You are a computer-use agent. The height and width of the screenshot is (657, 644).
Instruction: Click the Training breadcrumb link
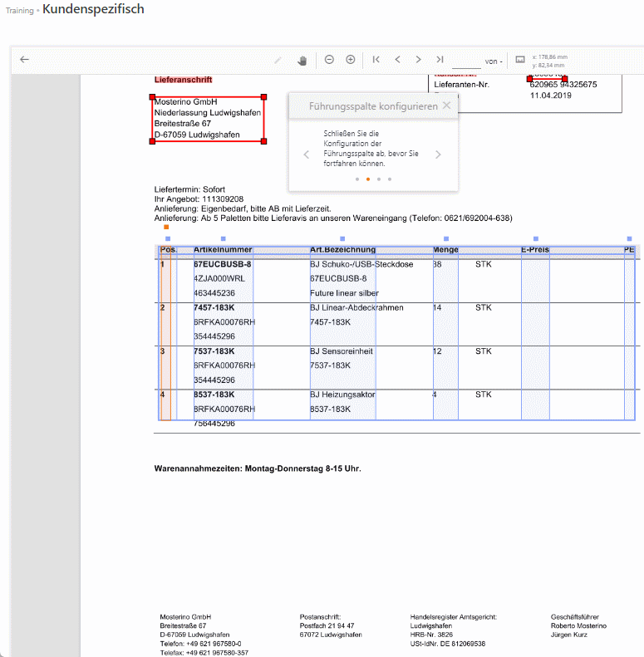tap(20, 11)
